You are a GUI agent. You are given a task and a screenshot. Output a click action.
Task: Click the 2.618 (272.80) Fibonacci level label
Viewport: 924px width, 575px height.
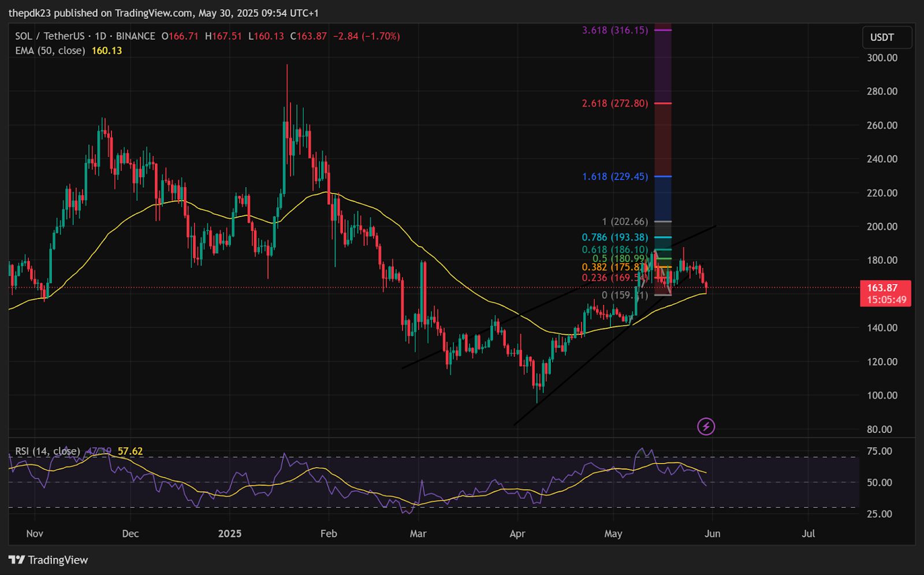click(615, 103)
